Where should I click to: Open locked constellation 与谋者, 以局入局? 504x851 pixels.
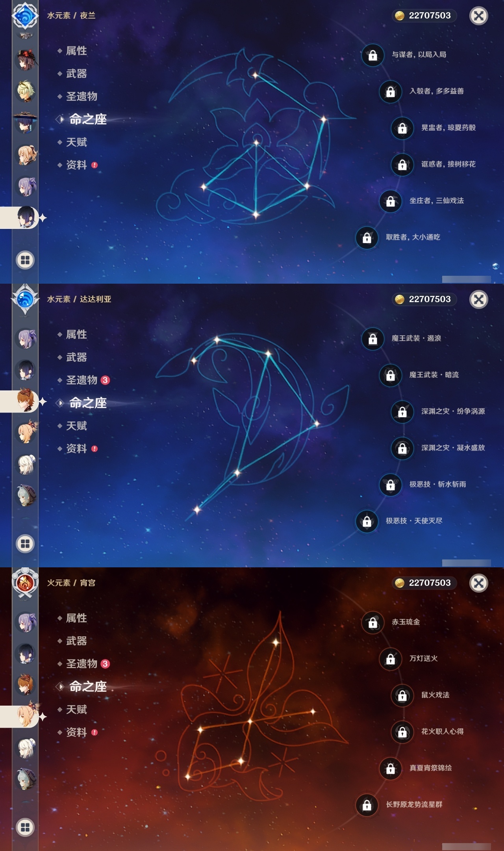tap(404, 55)
